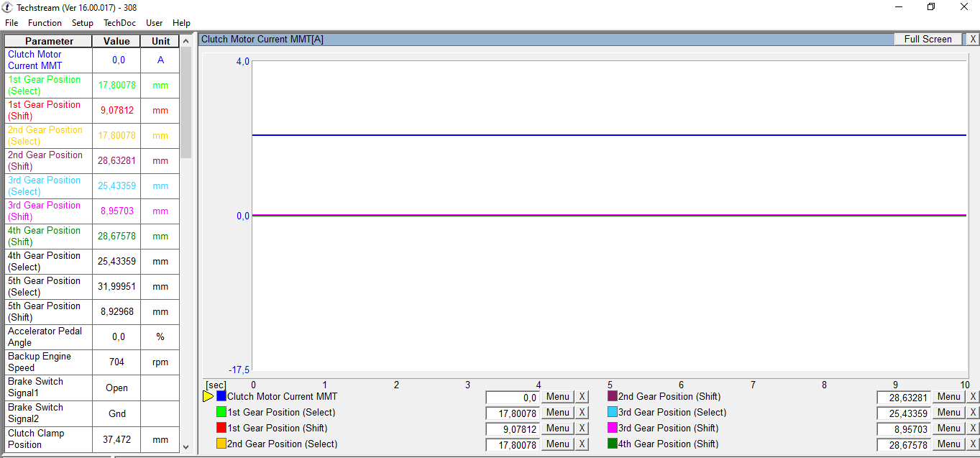The width and height of the screenshot is (980, 458).
Task: Open the Setup menu
Action: point(82,22)
